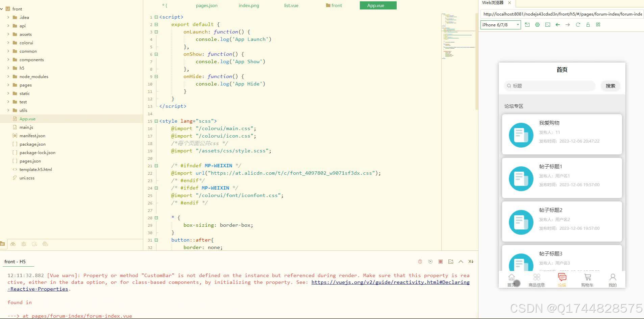Open a new terminal in console
644x319 pixels.
pyautogui.click(x=450, y=262)
